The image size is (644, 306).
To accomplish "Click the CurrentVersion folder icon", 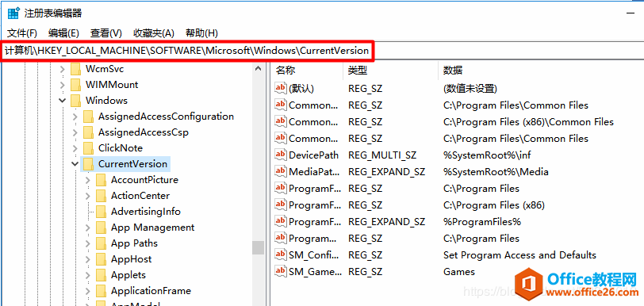I will tap(88, 164).
